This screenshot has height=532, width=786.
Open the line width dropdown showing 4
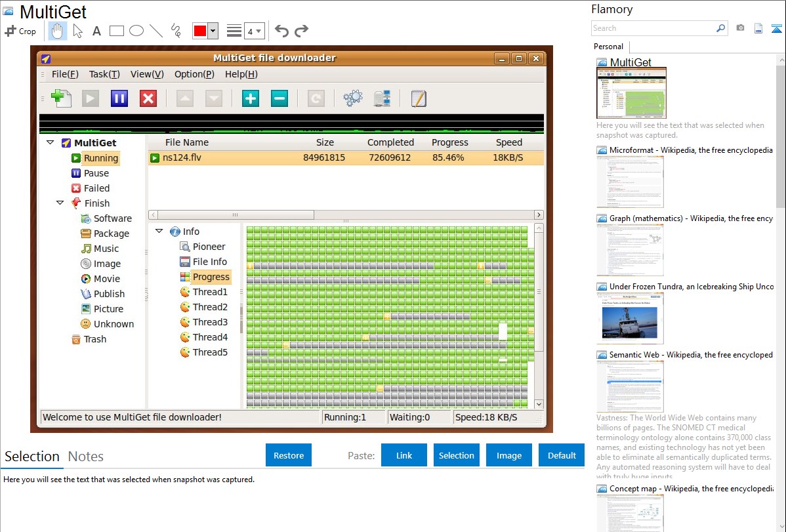[254, 31]
